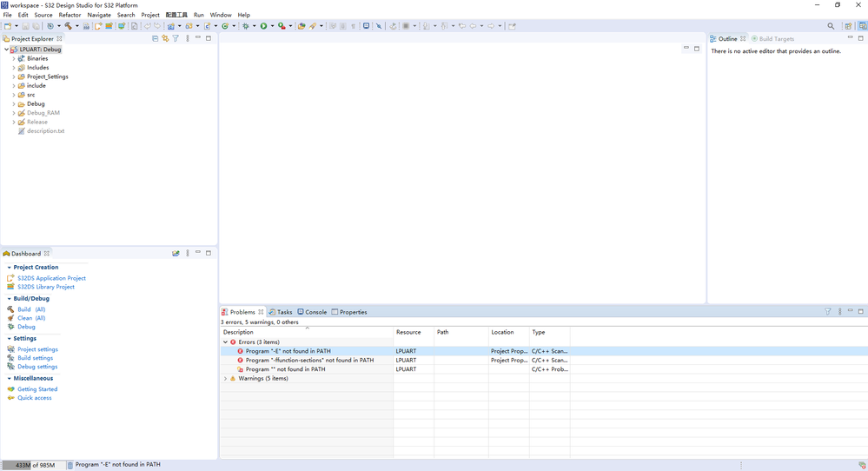This screenshot has height=471, width=868.
Task: Open dropdown arrow beside Debug icon
Action: [x=254, y=26]
